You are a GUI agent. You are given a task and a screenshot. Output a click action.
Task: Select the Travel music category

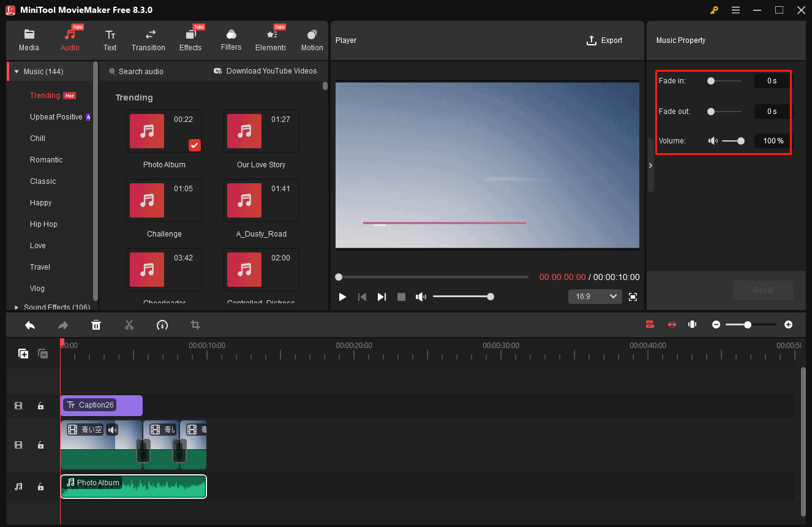pos(40,267)
